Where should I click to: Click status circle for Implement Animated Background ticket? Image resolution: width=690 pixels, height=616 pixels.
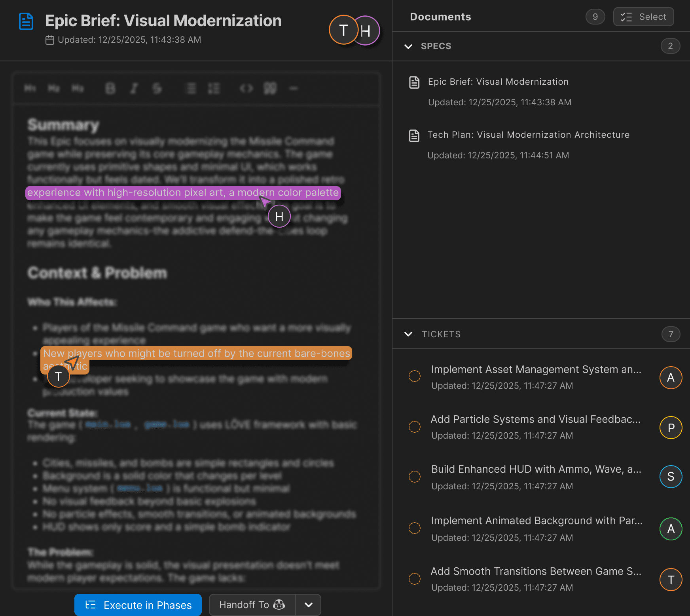coord(415,528)
